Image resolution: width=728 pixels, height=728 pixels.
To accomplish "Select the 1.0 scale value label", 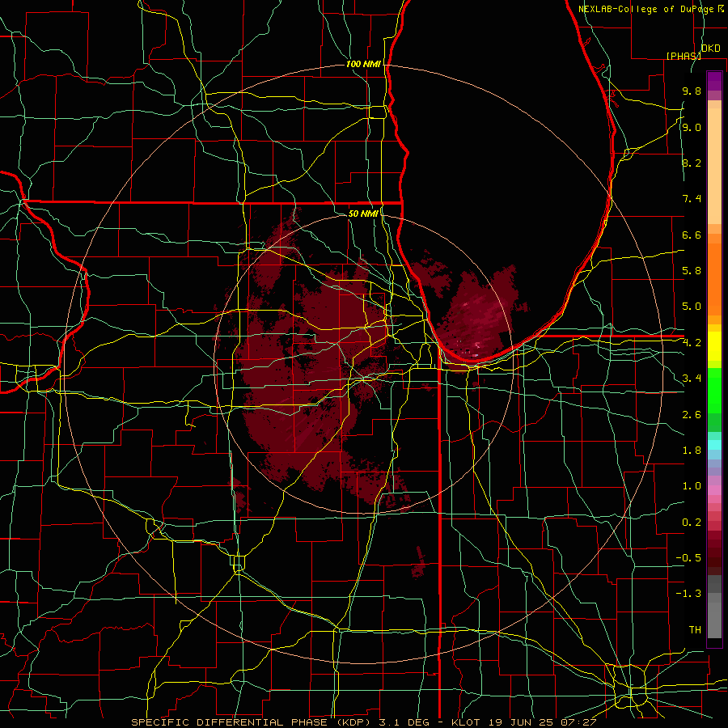I will tap(692, 486).
